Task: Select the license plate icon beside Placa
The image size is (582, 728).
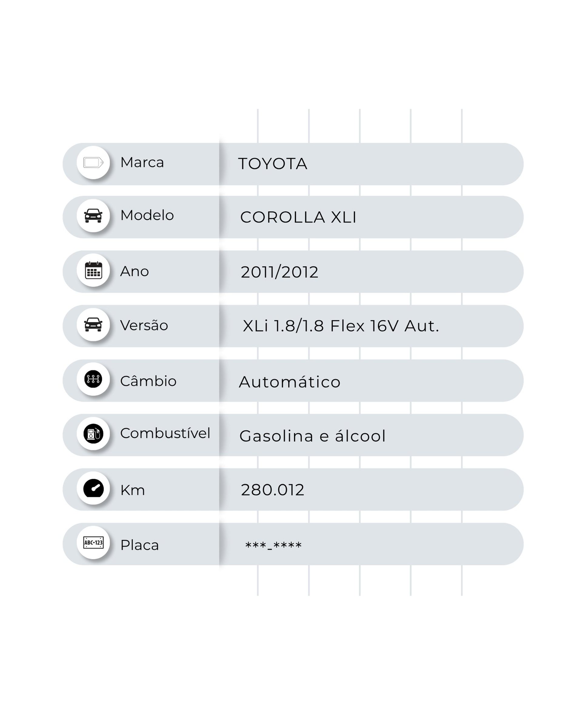Action: (93, 543)
